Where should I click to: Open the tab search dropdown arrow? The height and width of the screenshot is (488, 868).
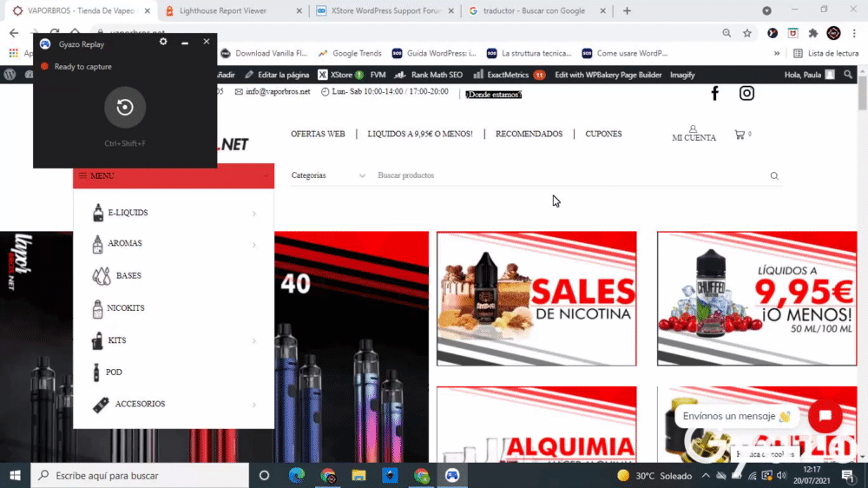click(766, 10)
